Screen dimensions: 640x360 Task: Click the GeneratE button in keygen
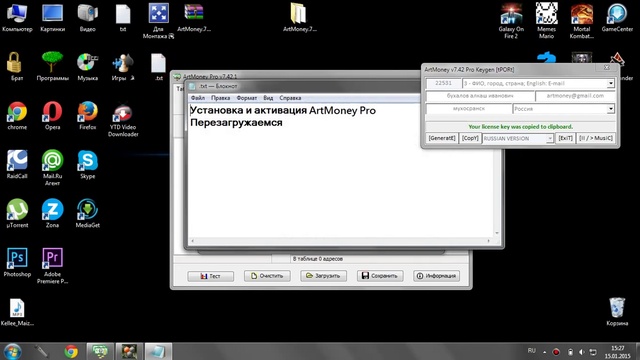pyautogui.click(x=442, y=138)
